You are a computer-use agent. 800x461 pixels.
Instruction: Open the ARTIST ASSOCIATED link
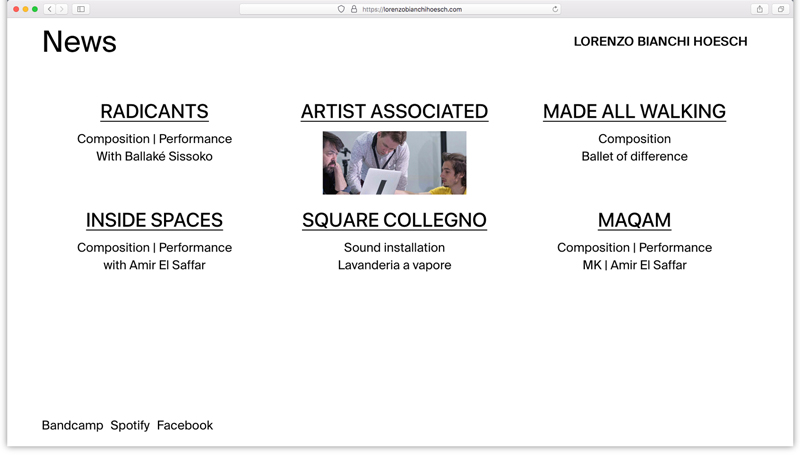click(394, 112)
